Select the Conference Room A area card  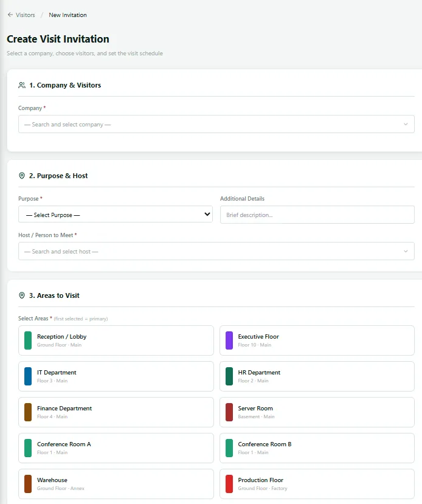pyautogui.click(x=116, y=448)
